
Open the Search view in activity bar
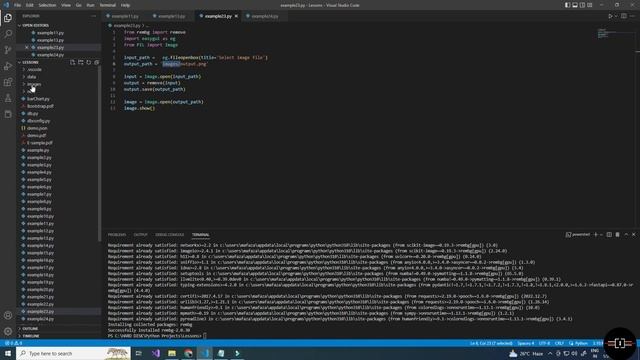pyautogui.click(x=8, y=34)
